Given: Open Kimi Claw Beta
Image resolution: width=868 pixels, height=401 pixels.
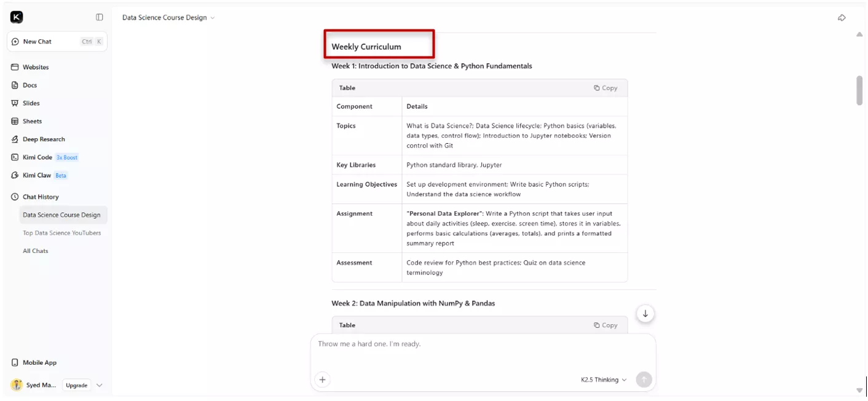Looking at the screenshot, I should pyautogui.click(x=37, y=176).
